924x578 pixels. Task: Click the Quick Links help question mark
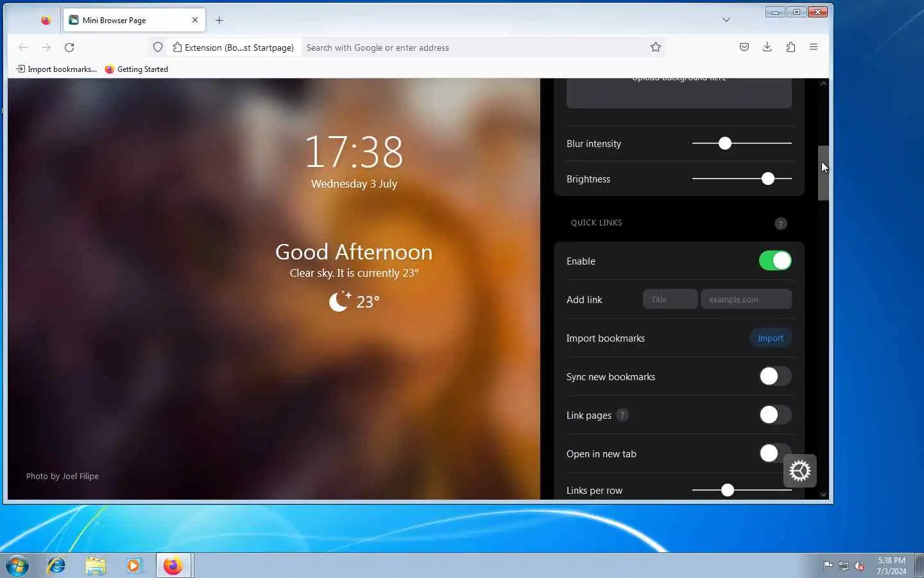pos(780,223)
